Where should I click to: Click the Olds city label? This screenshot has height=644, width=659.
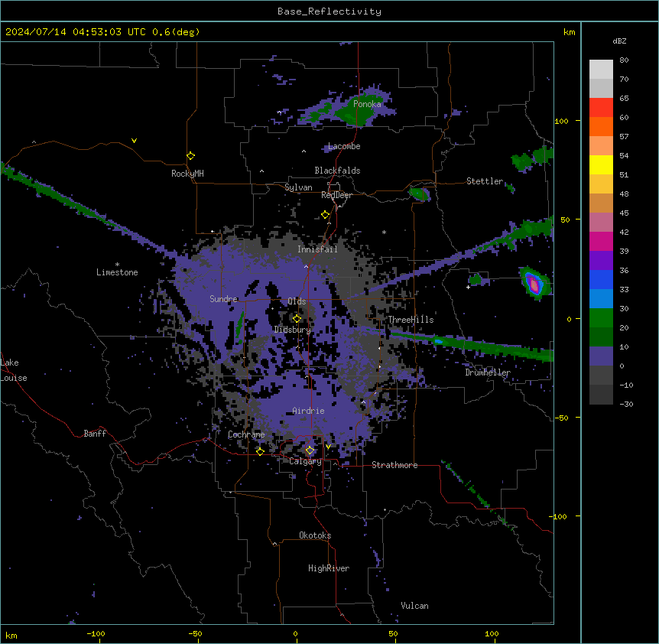click(x=297, y=301)
